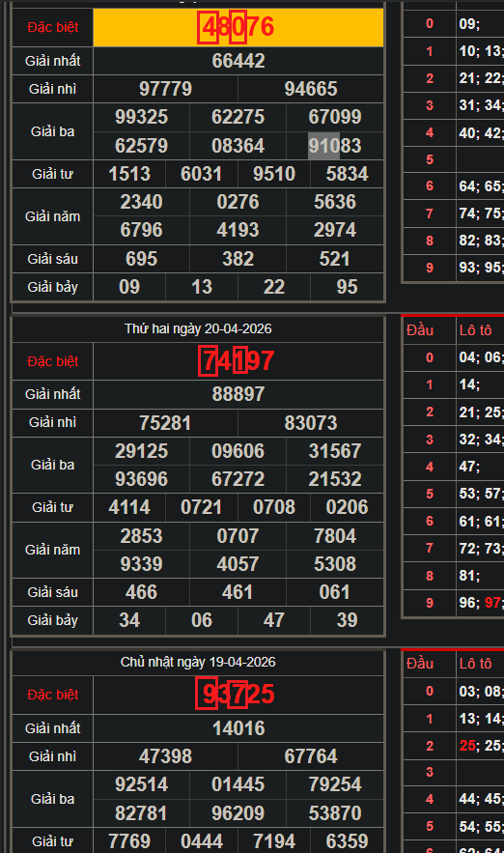Click Giải năm number 0707
Viewport: 504px width, 853px height.
pyautogui.click(x=238, y=536)
